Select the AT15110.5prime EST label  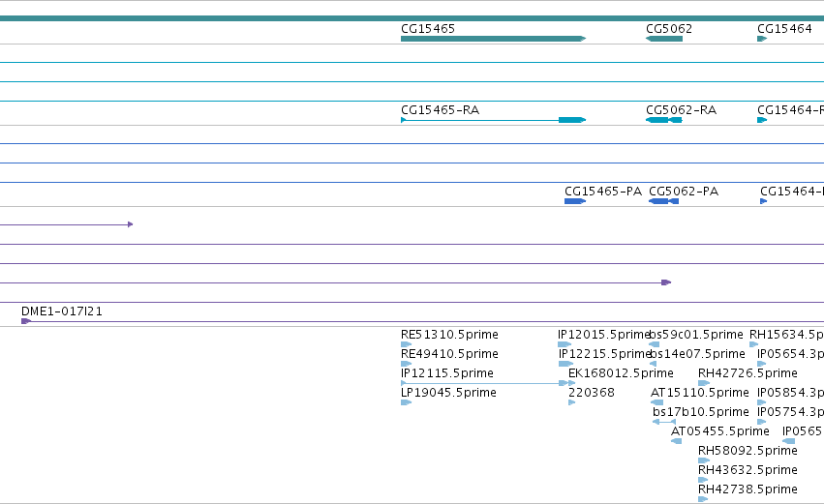point(700,393)
